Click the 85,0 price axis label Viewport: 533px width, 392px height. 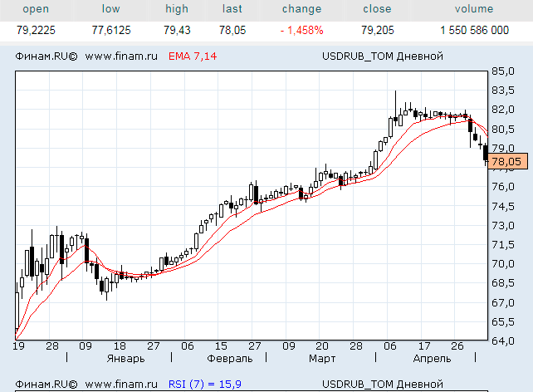coord(503,71)
